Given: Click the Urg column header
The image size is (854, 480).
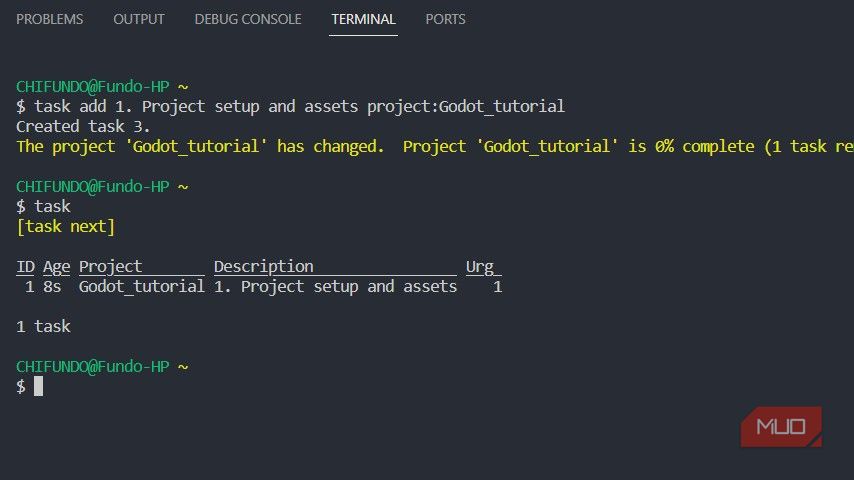Looking at the screenshot, I should pyautogui.click(x=480, y=266).
